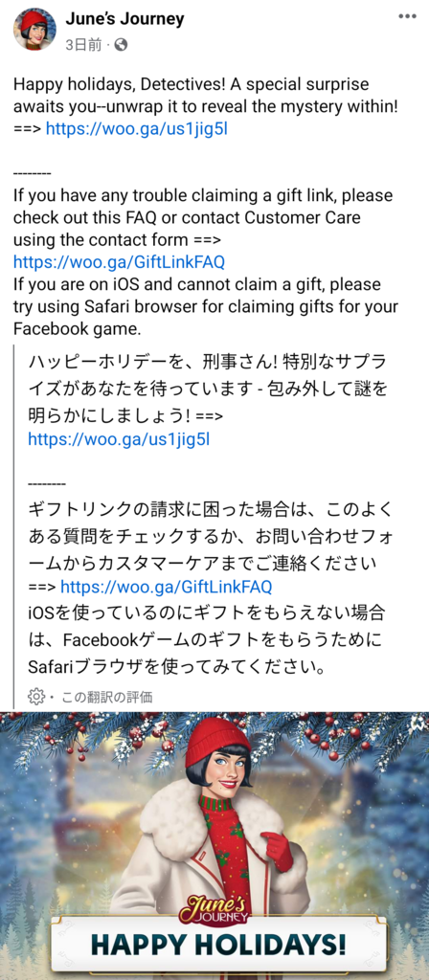Open the "3日前" post timestamp
Viewport: 429px width, 980px height.
pyautogui.click(x=84, y=45)
